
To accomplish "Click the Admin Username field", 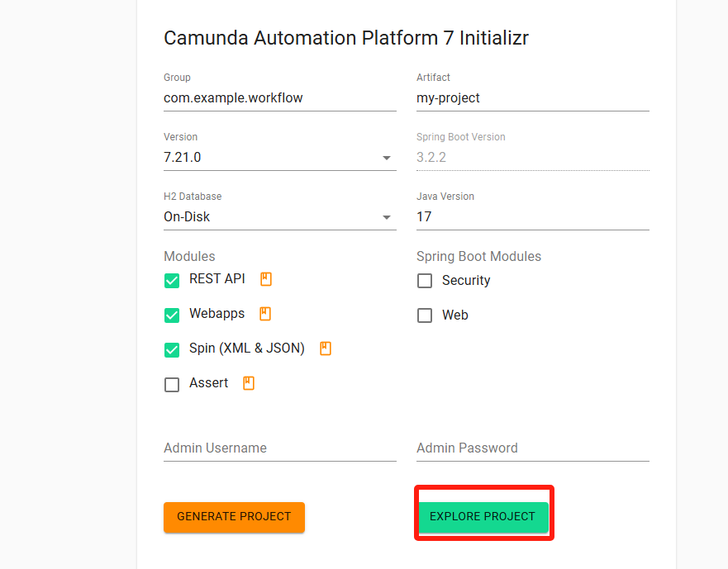I will click(x=279, y=448).
